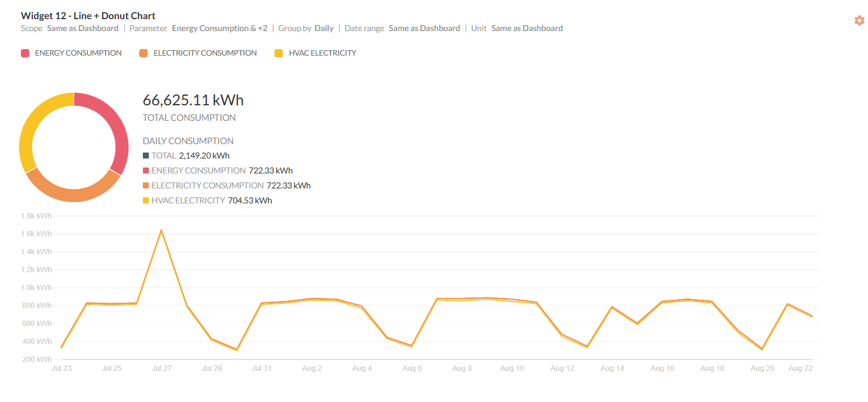
Task: Click the Date range value Same as Dashboard
Action: [x=424, y=28]
